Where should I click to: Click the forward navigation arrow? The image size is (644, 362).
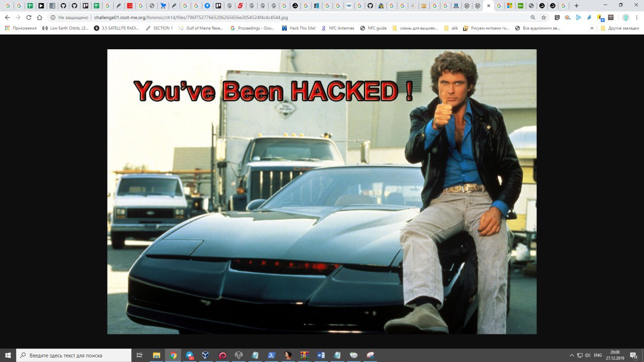tap(18, 17)
